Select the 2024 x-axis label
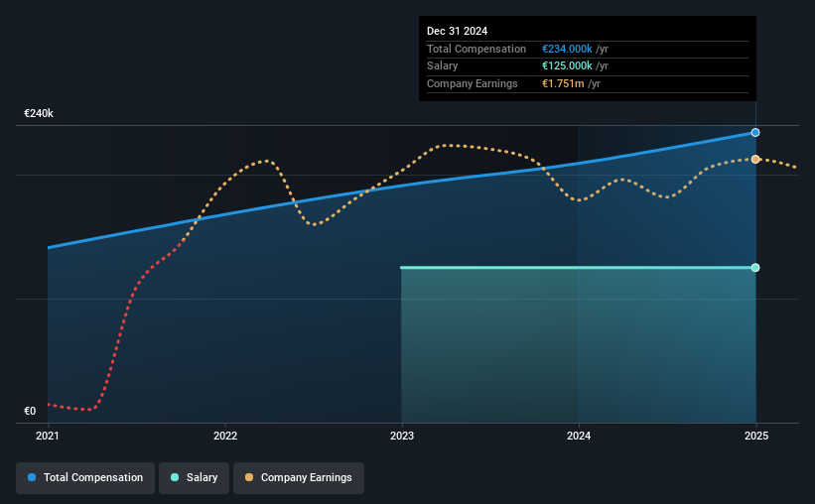The image size is (815, 504). point(579,436)
